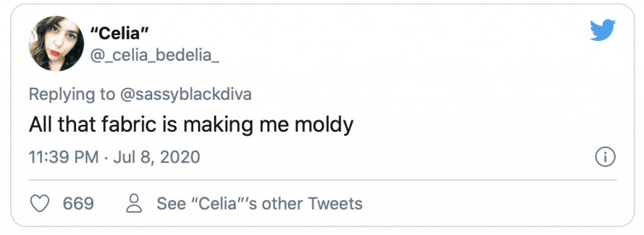644x235 pixels.
Task: Click the person silhouette icon beside See other Tweets
Action: (134, 204)
